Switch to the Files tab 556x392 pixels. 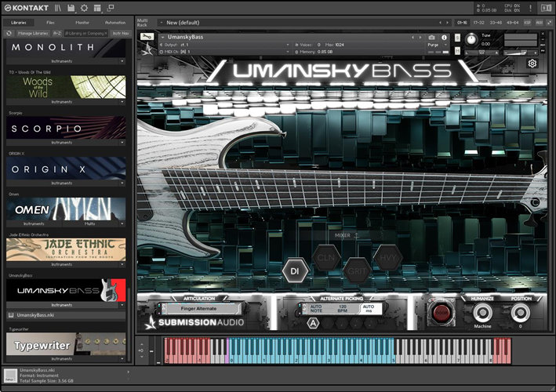coord(50,23)
